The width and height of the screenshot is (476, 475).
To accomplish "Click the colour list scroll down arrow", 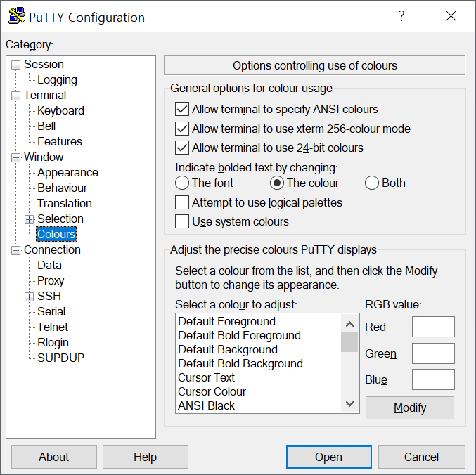I will (x=349, y=403).
